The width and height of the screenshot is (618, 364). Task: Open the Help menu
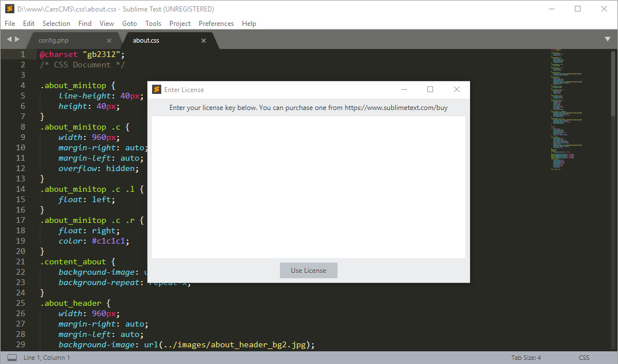(x=249, y=24)
